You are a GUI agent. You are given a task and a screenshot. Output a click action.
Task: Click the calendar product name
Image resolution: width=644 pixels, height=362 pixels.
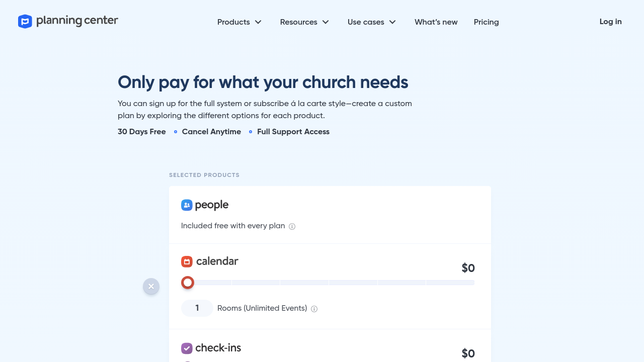pos(217,261)
